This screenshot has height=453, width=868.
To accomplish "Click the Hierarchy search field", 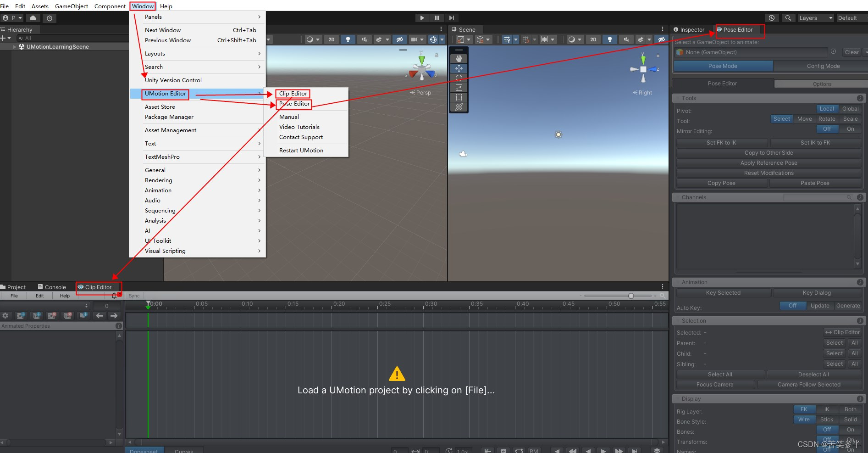I will [x=72, y=38].
